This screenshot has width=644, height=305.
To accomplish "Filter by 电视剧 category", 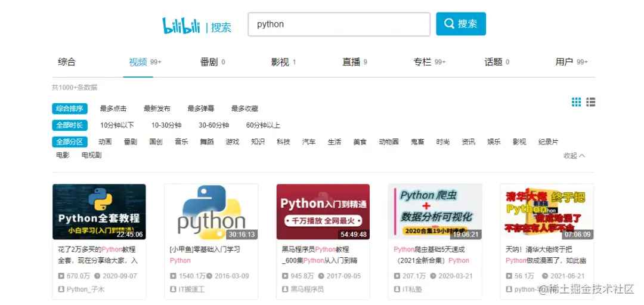I will (92, 155).
